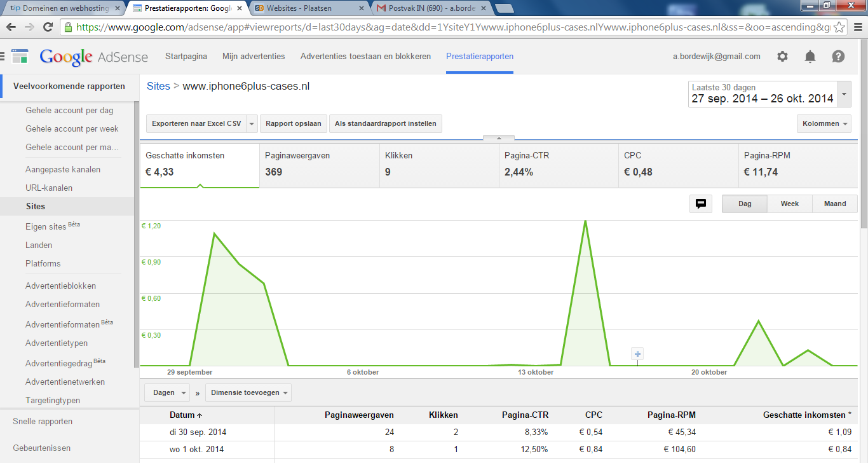Open the AdSense apps menu icon
This screenshot has width=868, height=463.
[x=20, y=56]
